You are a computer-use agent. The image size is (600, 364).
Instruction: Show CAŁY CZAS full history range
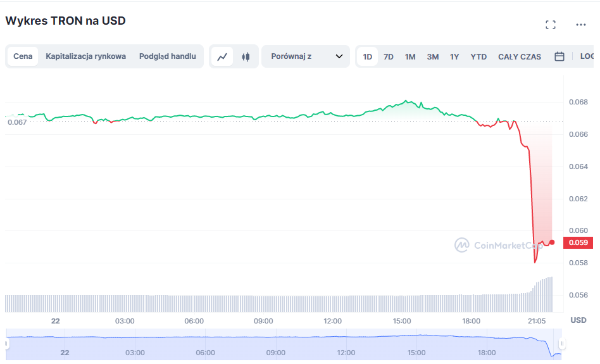point(520,56)
